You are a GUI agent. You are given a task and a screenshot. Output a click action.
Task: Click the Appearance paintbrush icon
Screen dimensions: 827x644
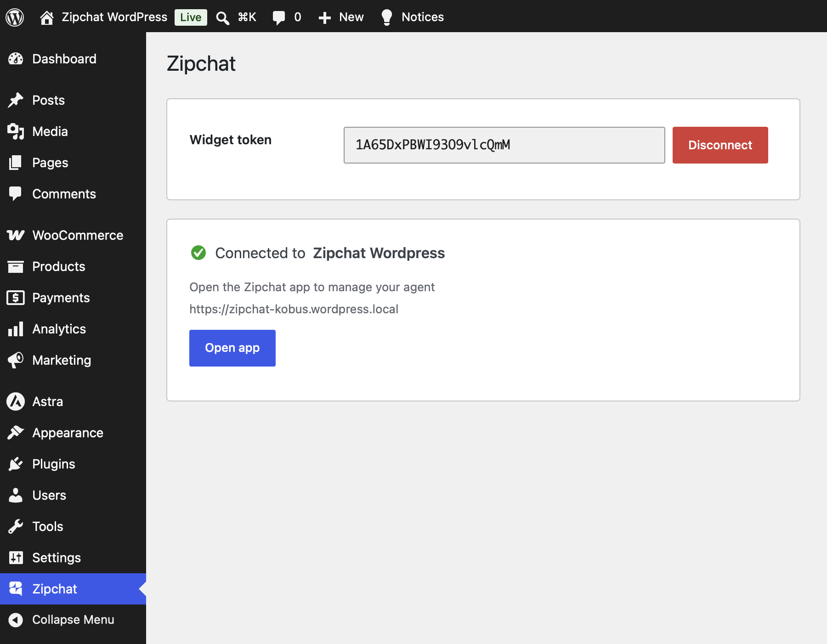coord(16,433)
